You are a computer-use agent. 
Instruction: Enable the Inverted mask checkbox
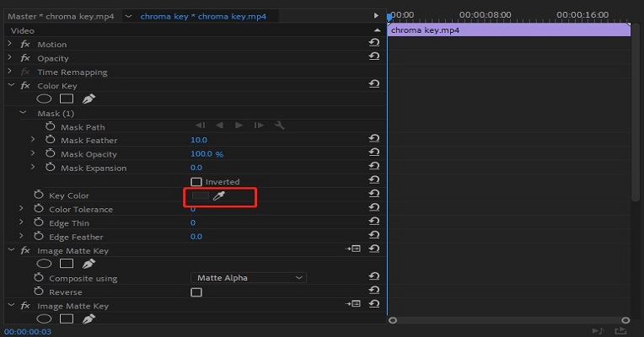[196, 182]
